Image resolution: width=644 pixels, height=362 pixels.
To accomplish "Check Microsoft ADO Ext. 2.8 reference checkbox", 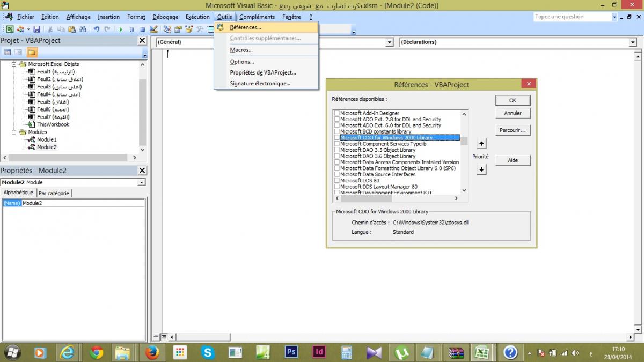I will pyautogui.click(x=336, y=120).
